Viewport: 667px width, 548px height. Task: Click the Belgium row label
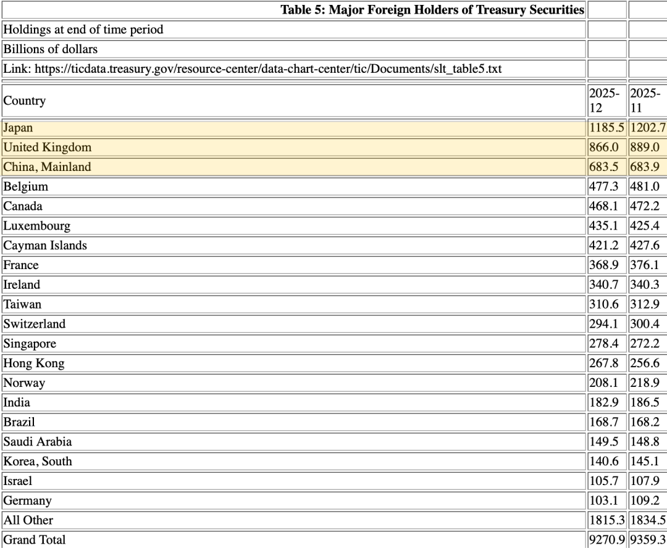coord(26,186)
